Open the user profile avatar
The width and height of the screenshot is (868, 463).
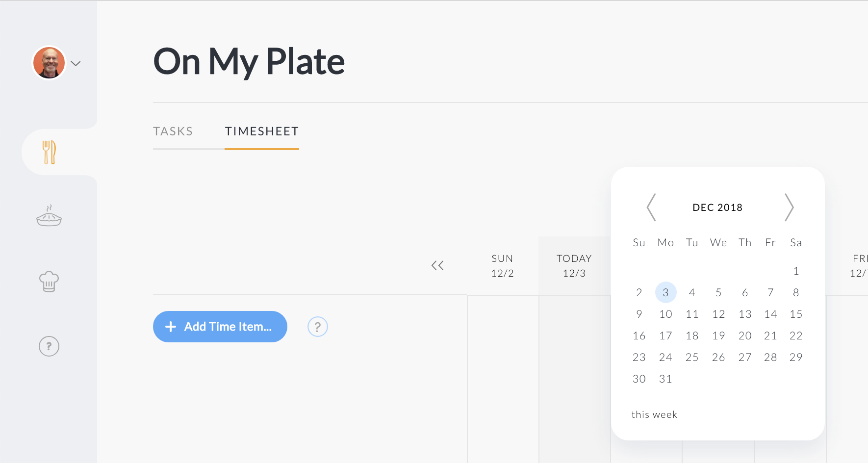click(49, 63)
